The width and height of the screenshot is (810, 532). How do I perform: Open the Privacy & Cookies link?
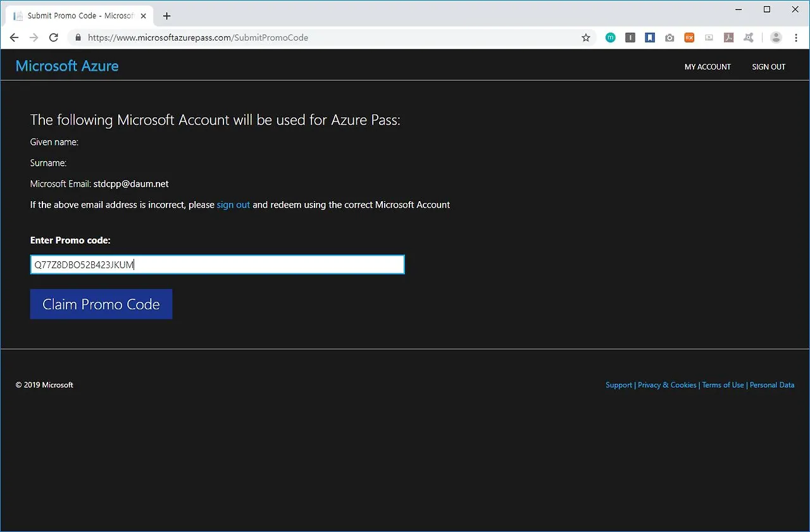click(667, 385)
